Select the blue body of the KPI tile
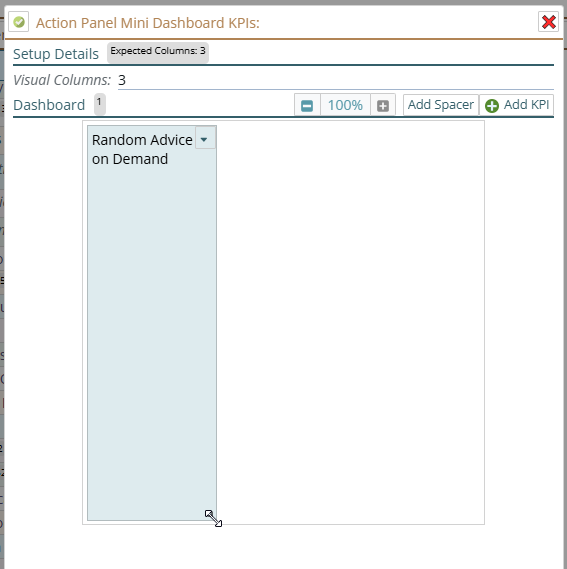 pos(152,341)
